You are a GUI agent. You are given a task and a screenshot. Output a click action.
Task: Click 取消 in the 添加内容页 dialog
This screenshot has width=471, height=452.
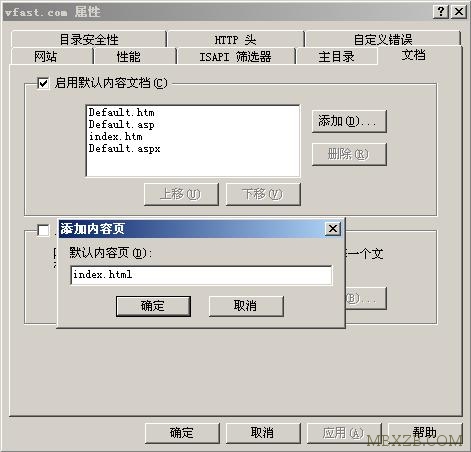click(x=246, y=306)
